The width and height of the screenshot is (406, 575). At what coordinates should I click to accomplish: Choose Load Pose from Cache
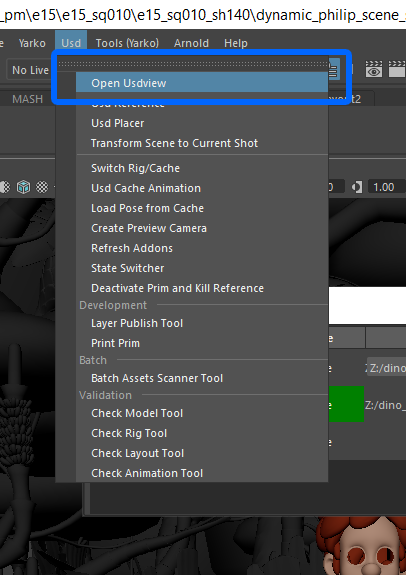202,208
